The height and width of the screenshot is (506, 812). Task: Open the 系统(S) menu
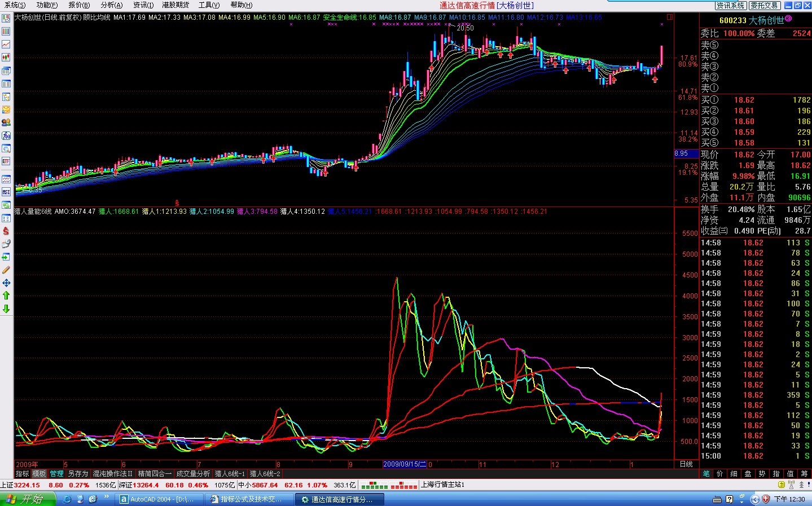pos(15,5)
